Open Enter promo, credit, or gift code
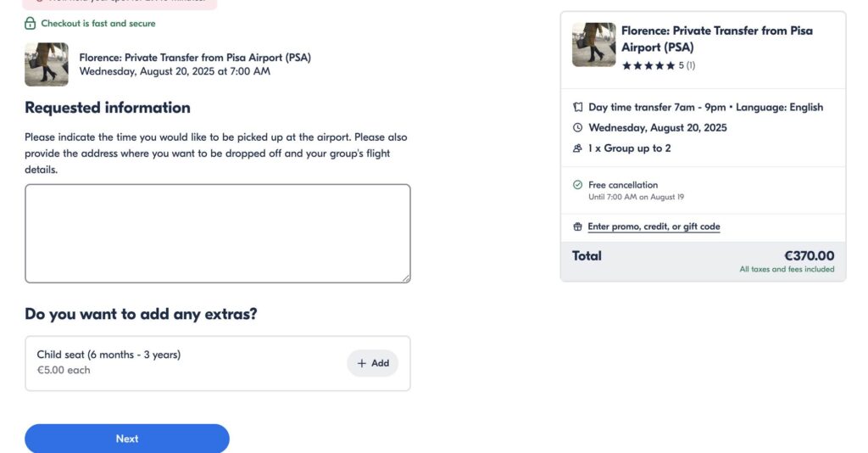 point(654,226)
